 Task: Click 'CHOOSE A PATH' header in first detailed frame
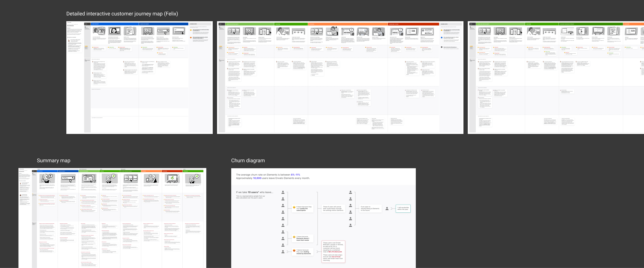(200, 24)
